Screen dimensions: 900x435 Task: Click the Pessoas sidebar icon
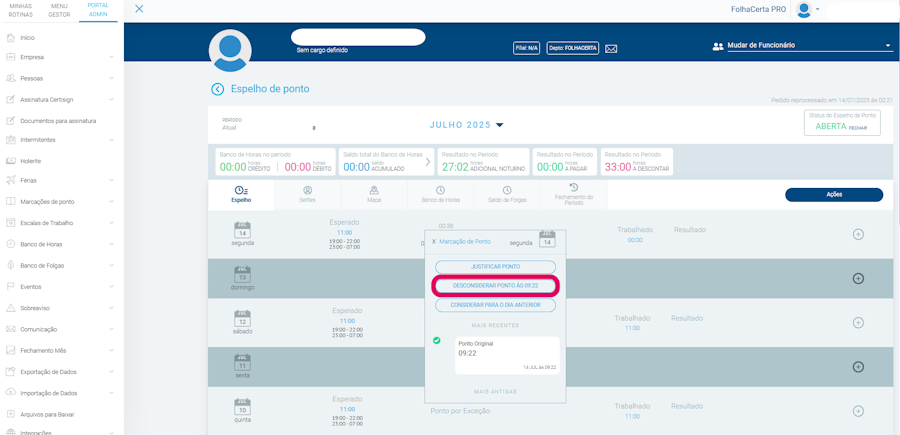[10, 78]
